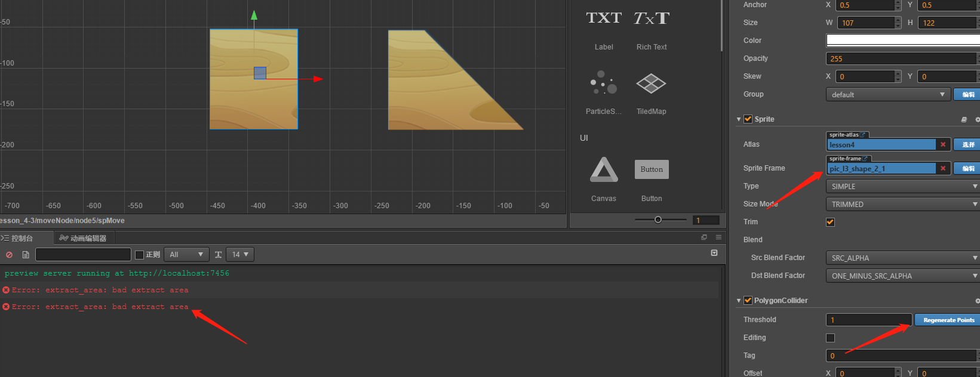Viewport: 980px width, 377px height.
Task: Open the Sprite component help book icon
Action: coord(964,119)
